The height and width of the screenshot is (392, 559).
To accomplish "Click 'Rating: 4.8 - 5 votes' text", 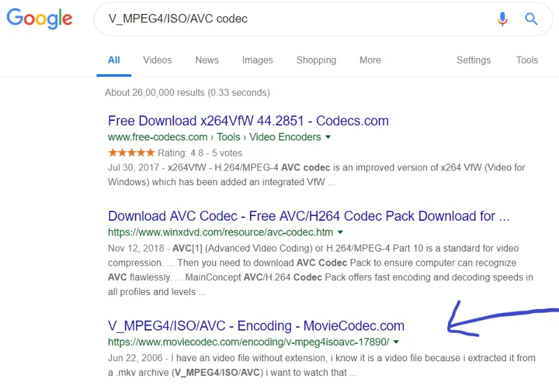I will (200, 153).
